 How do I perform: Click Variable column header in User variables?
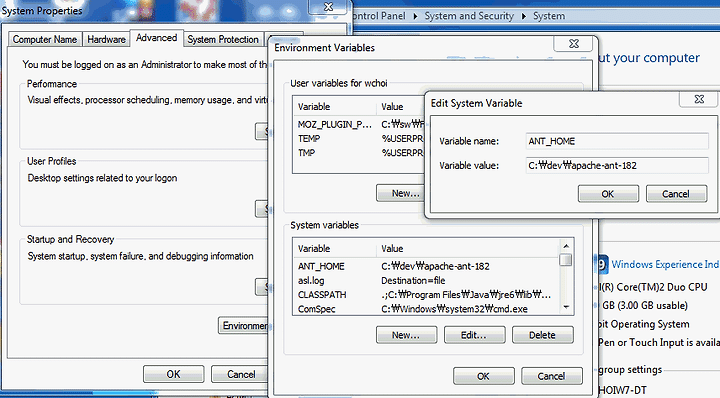(335, 107)
